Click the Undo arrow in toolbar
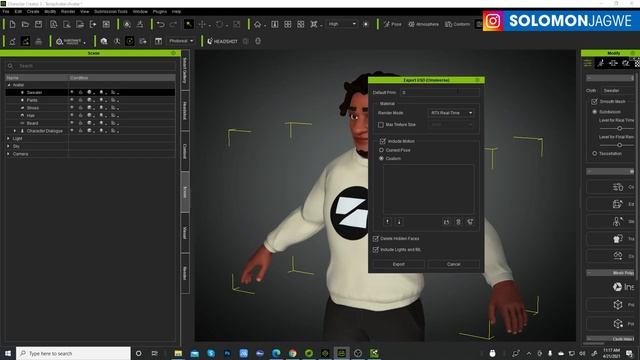640x360 pixels. coord(160,24)
